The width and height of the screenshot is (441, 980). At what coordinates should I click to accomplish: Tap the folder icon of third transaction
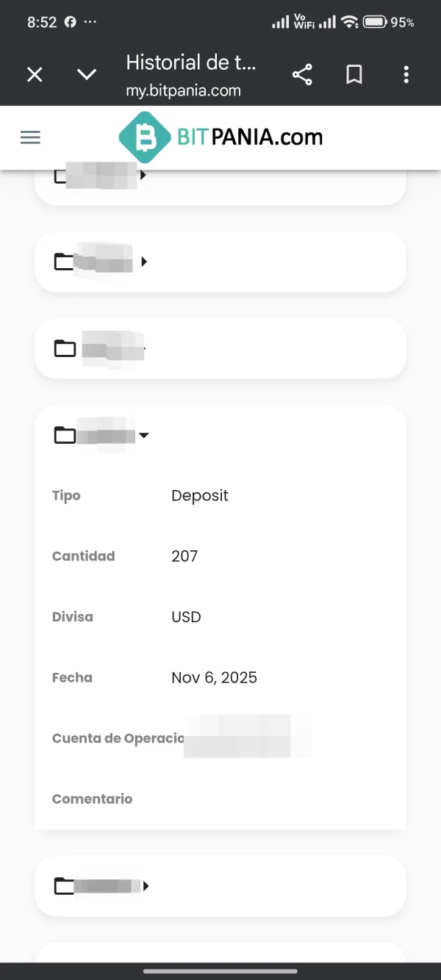point(65,348)
